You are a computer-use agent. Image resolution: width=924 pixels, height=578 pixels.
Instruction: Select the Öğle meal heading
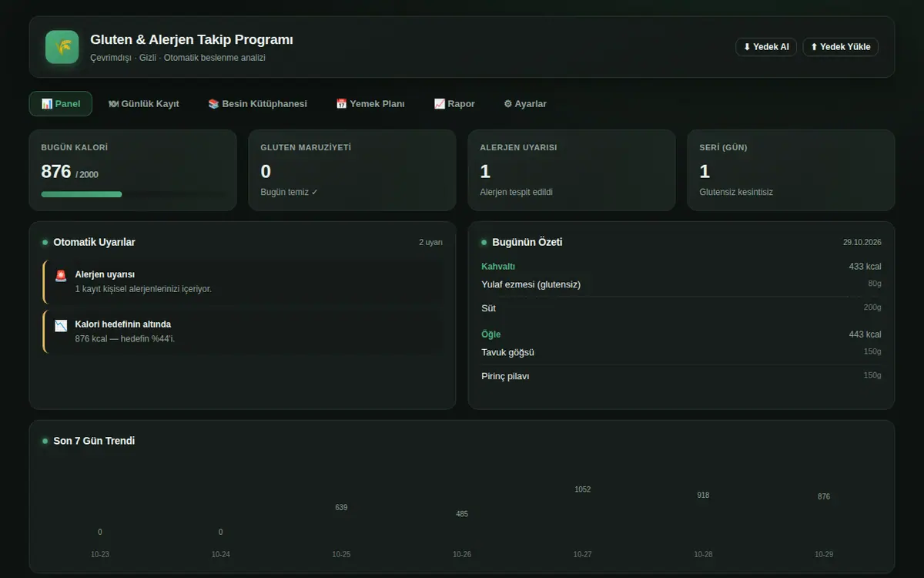point(491,334)
